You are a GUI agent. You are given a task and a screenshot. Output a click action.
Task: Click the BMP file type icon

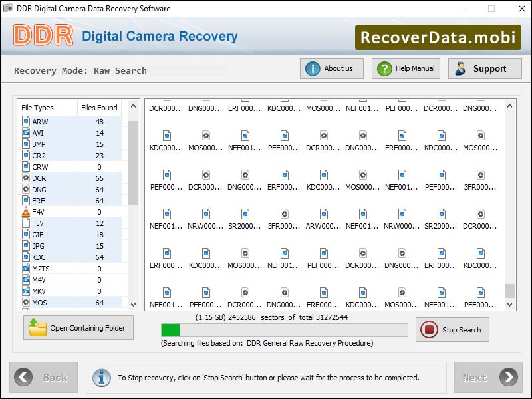26,144
